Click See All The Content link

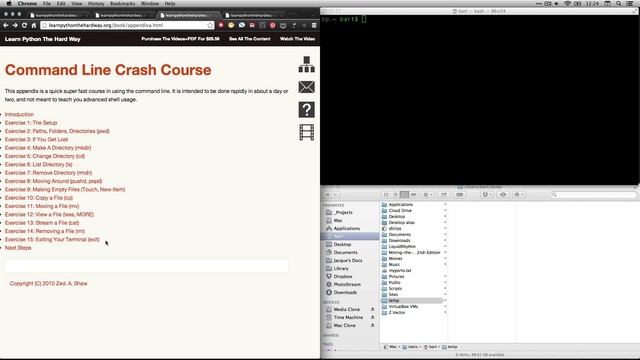(250, 39)
